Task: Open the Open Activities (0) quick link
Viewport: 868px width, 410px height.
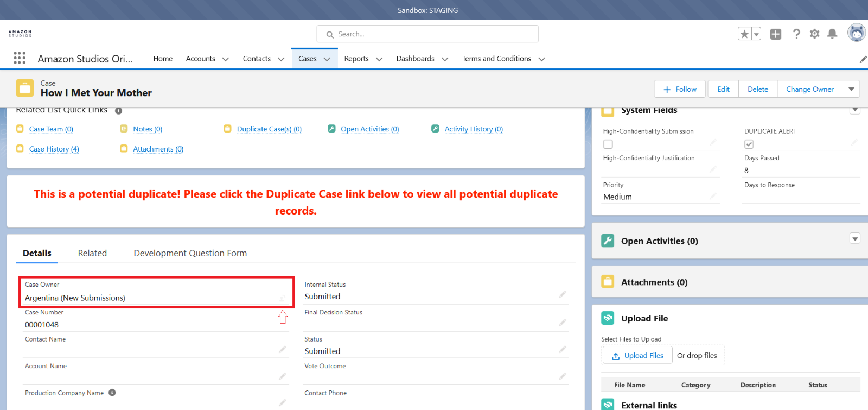Action: click(370, 129)
